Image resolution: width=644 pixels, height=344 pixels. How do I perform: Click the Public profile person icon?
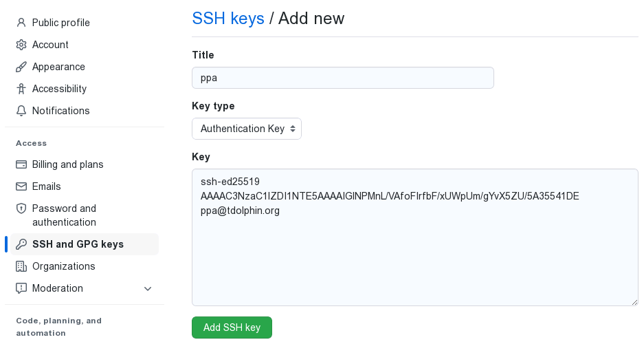(x=21, y=23)
